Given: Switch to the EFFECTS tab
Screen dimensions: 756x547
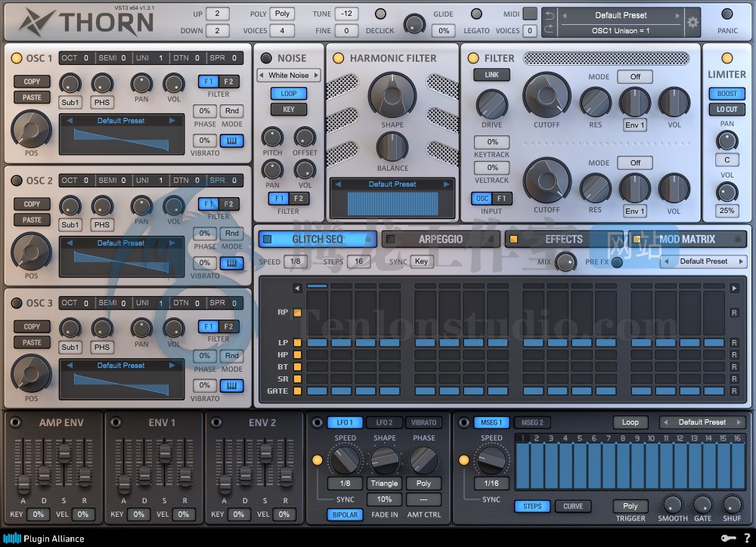Looking at the screenshot, I should [564, 239].
